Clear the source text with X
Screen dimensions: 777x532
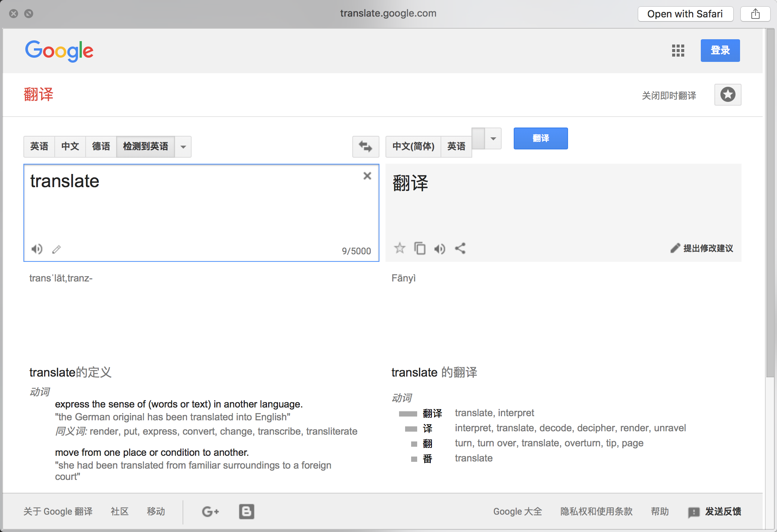point(367,176)
